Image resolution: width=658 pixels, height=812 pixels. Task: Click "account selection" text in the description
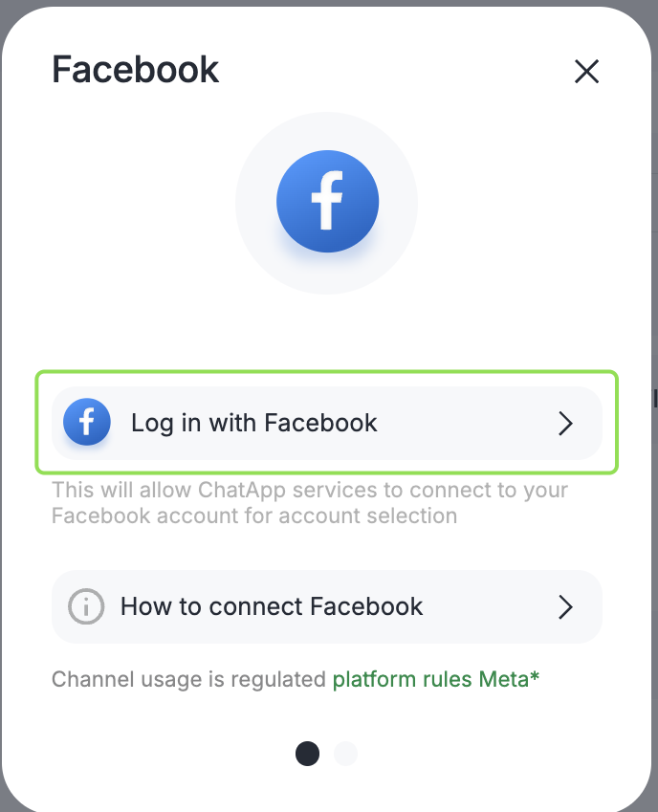point(384,516)
